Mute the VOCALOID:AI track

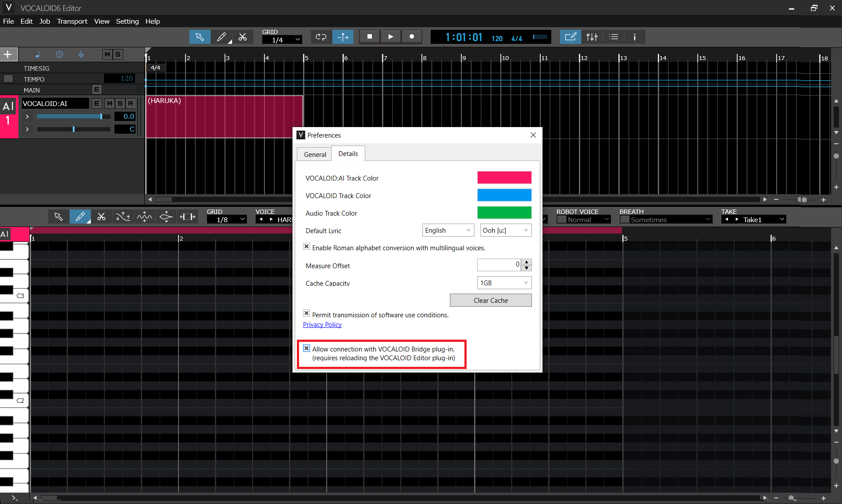(110, 103)
